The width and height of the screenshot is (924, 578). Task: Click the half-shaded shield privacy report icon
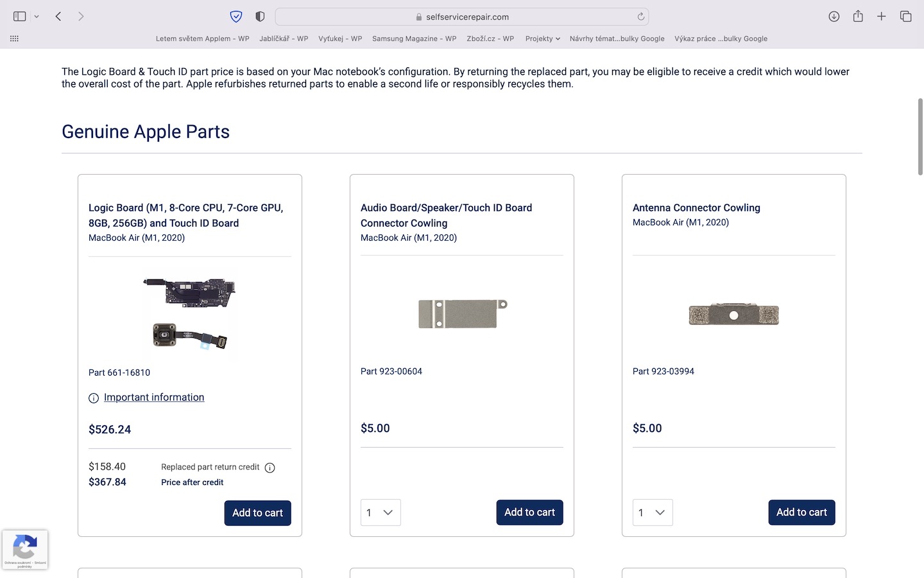click(x=260, y=17)
